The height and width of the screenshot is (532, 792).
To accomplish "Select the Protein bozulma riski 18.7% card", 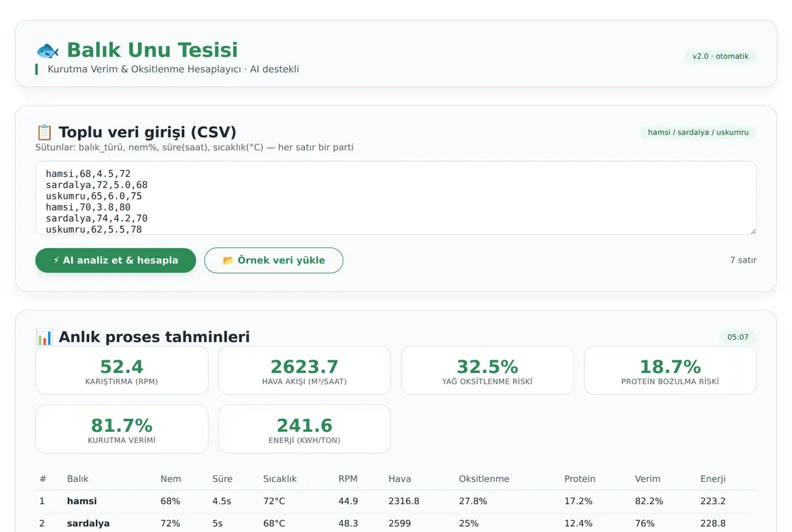I will [670, 370].
